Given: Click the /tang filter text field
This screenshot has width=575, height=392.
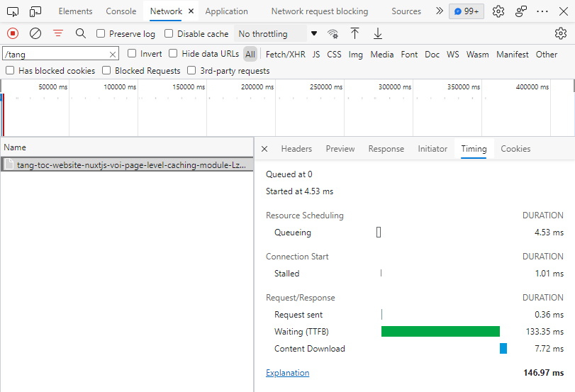Looking at the screenshot, I should pos(55,54).
